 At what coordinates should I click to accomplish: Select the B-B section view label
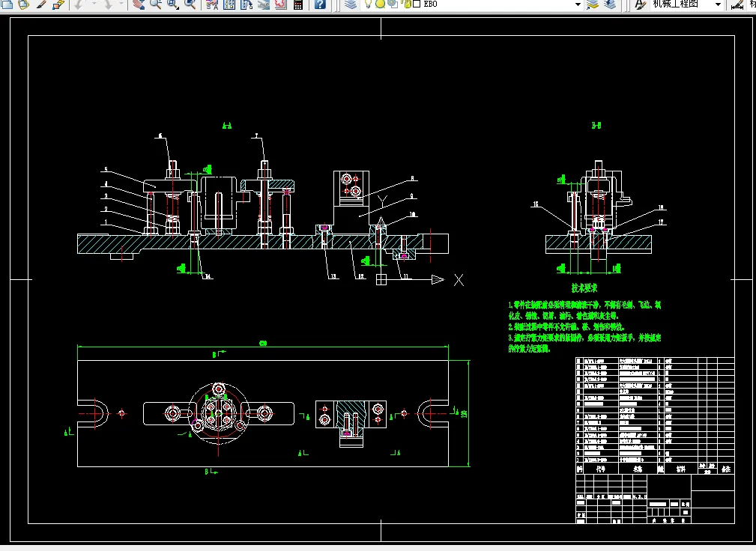596,126
